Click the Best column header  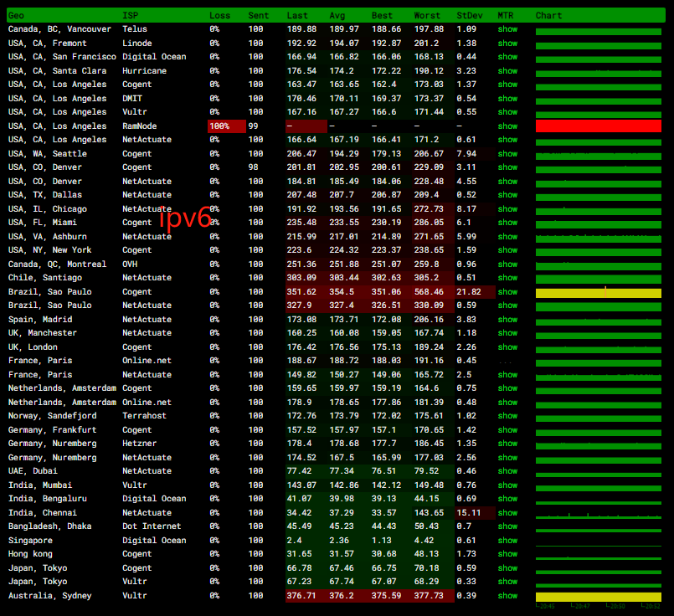pyautogui.click(x=382, y=15)
